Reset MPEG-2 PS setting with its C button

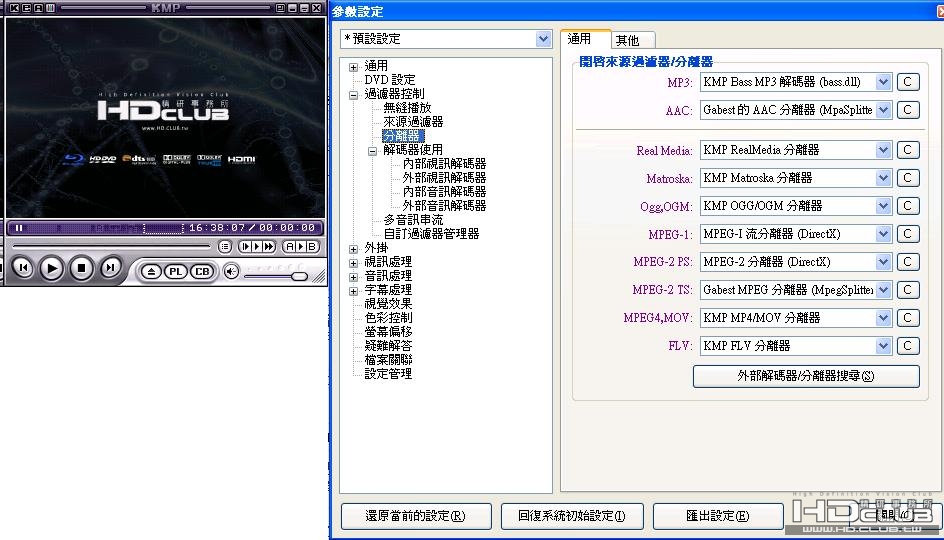coord(908,262)
